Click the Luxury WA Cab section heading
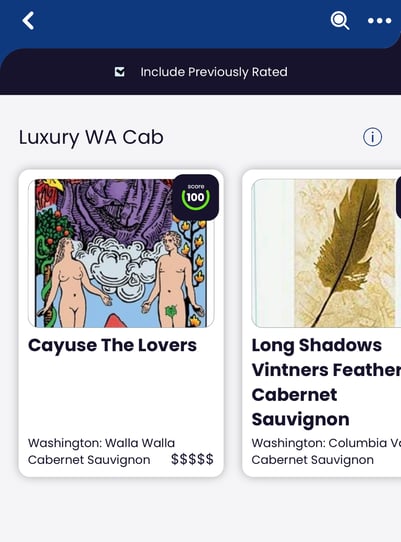 [91, 137]
